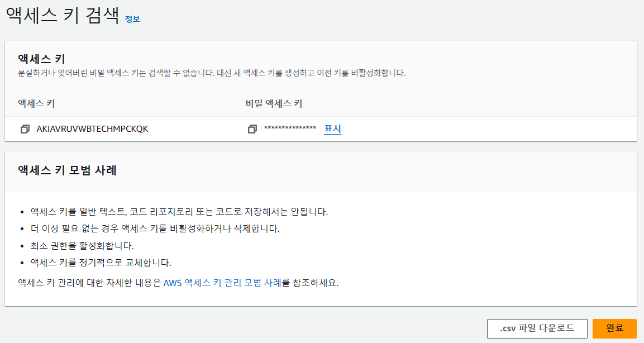Click the 비밀 액세스 키 column header
The height and width of the screenshot is (343, 644).
[274, 103]
